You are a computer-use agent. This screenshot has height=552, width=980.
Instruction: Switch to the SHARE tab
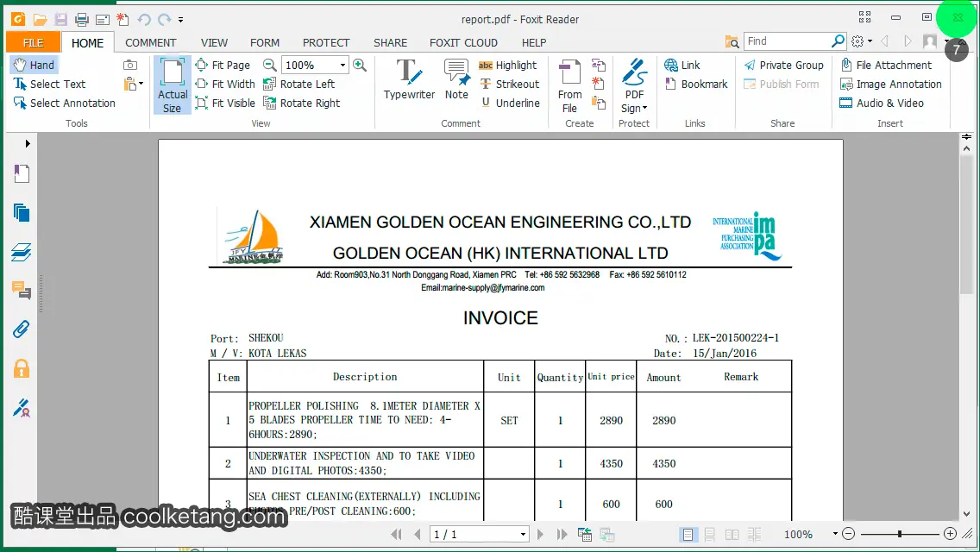(x=390, y=42)
